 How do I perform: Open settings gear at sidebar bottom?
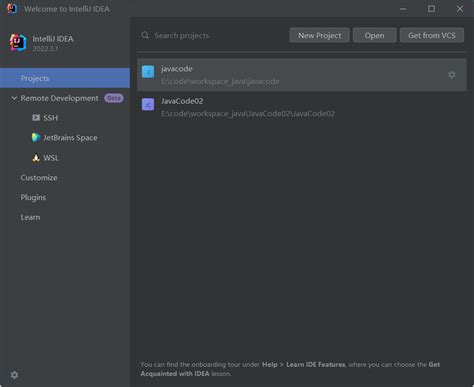(x=14, y=375)
